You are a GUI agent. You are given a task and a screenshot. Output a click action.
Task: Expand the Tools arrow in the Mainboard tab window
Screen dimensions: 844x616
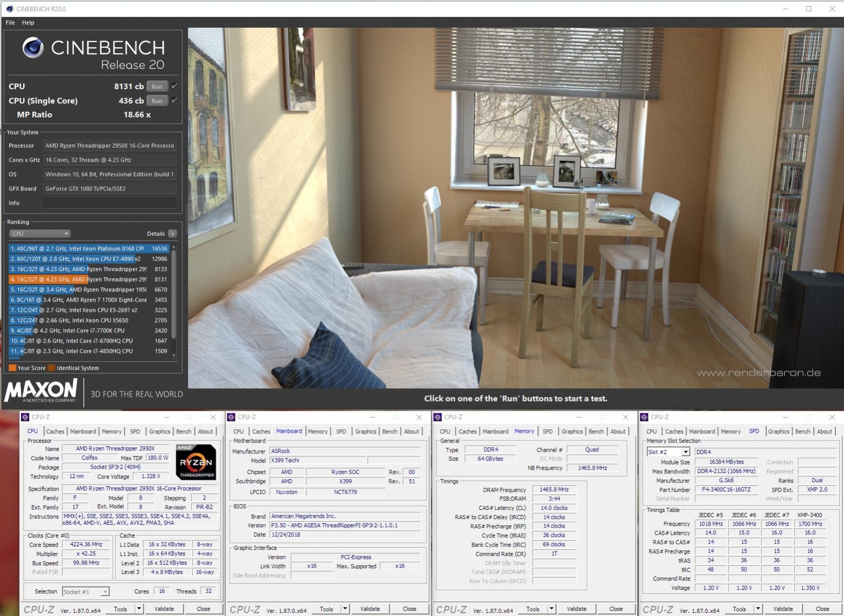(345, 609)
